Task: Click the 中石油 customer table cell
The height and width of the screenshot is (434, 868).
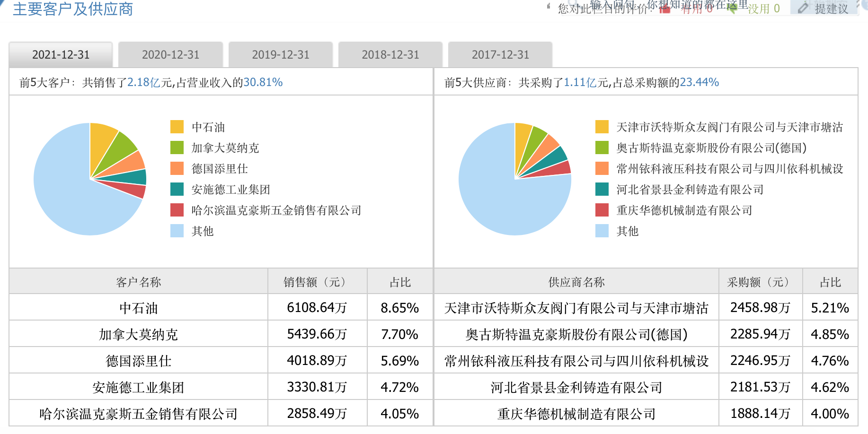Action: click(x=139, y=308)
